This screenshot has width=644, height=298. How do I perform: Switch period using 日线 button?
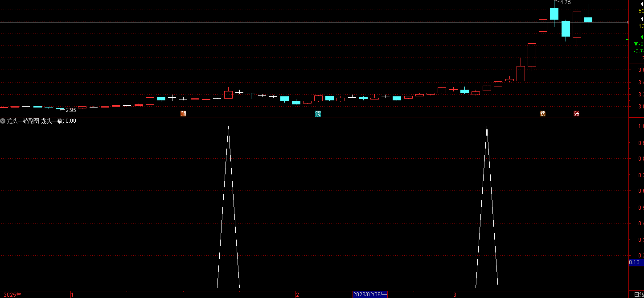(x=639, y=294)
